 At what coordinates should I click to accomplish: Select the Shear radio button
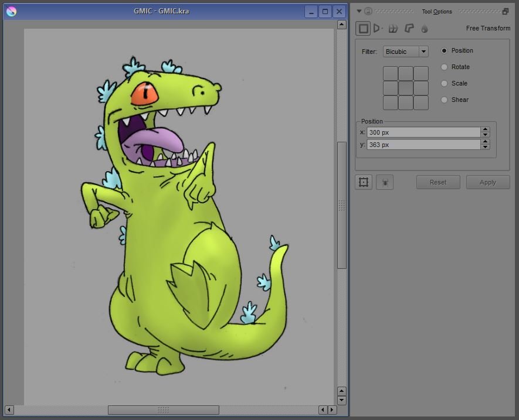click(x=444, y=100)
